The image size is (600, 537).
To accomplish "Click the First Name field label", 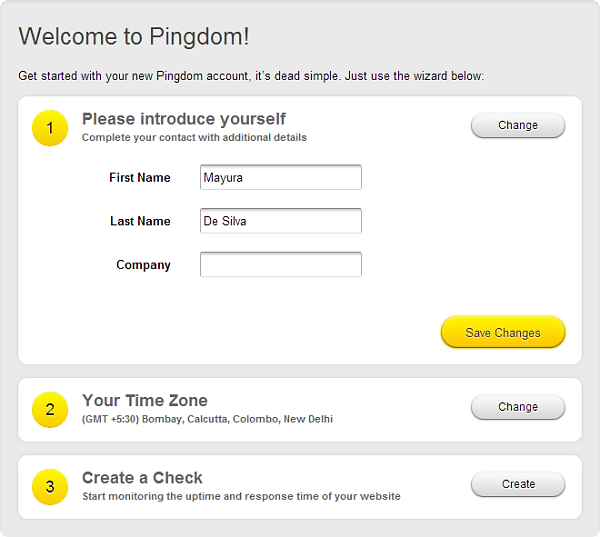I will (140, 178).
